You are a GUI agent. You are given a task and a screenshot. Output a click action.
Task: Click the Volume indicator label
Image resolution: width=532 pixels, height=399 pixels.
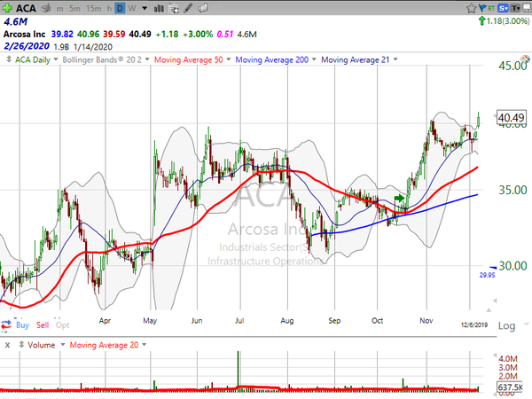[x=42, y=345]
